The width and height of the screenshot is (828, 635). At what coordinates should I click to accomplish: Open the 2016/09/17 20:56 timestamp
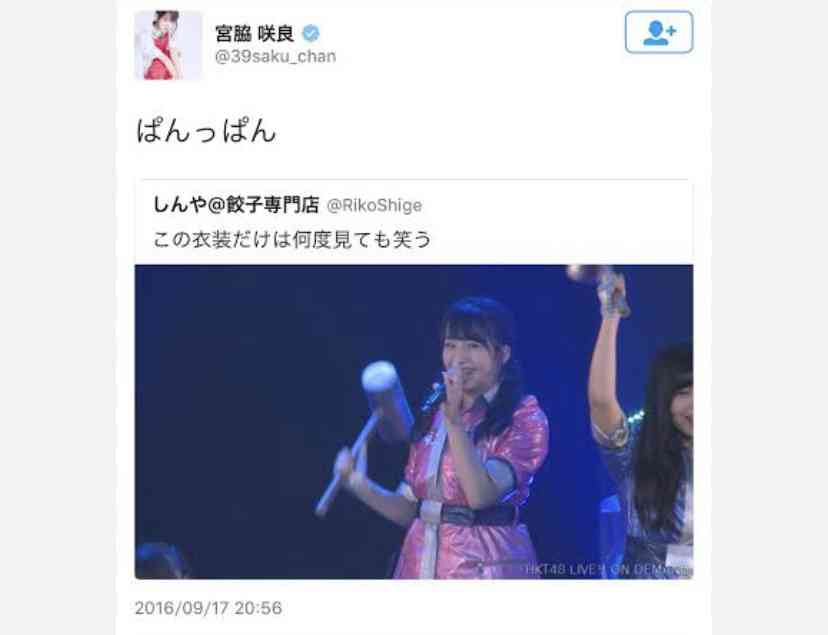209,608
